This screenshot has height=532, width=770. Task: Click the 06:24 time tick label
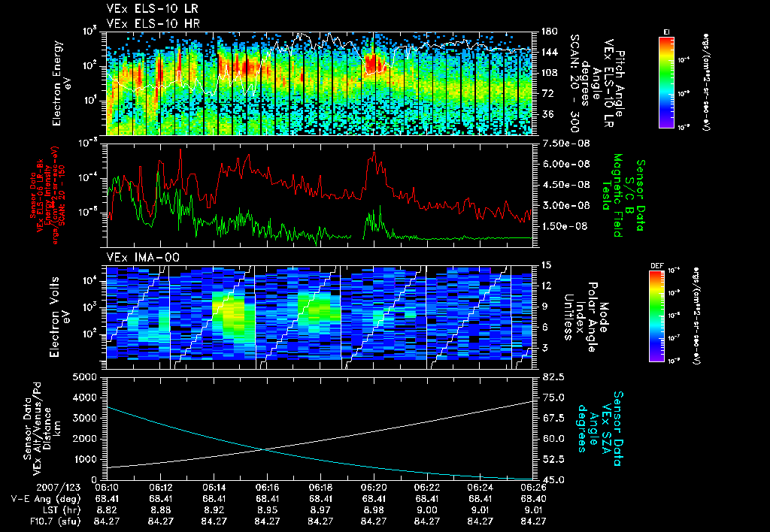coord(480,488)
